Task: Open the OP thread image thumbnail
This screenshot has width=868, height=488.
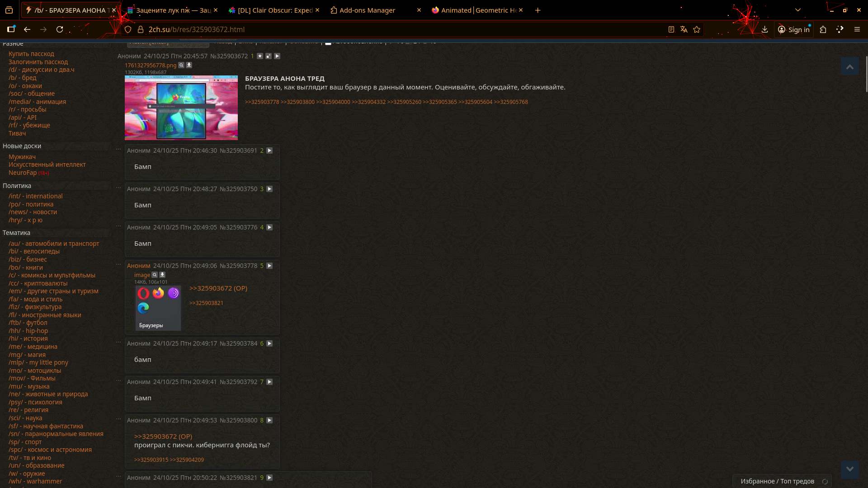Action: pos(181,108)
